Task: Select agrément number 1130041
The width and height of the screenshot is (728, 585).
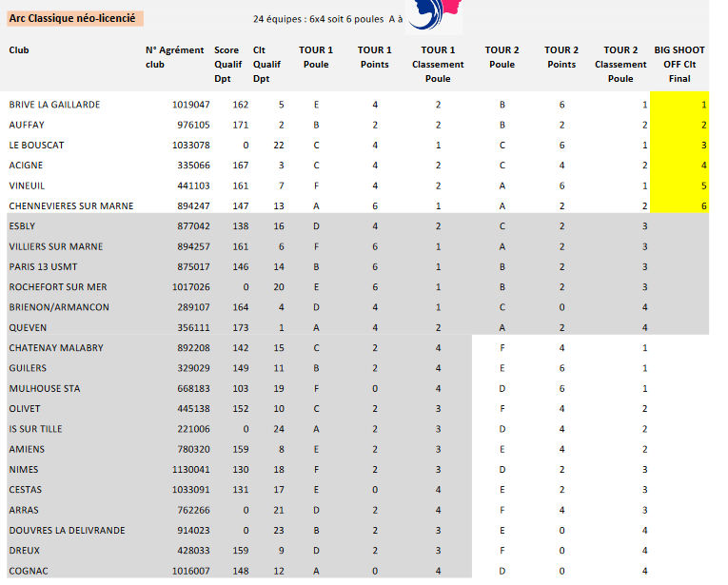Action: [191, 470]
